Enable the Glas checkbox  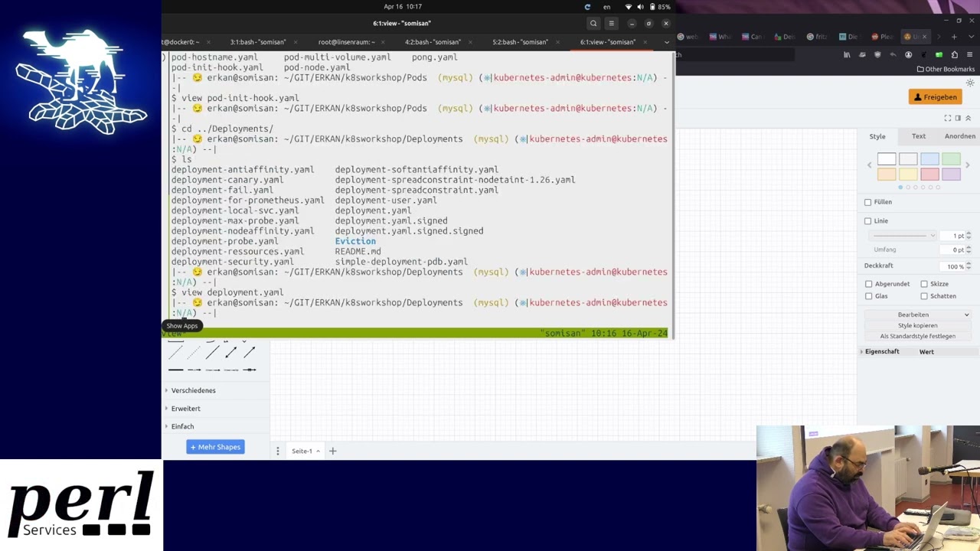point(869,296)
